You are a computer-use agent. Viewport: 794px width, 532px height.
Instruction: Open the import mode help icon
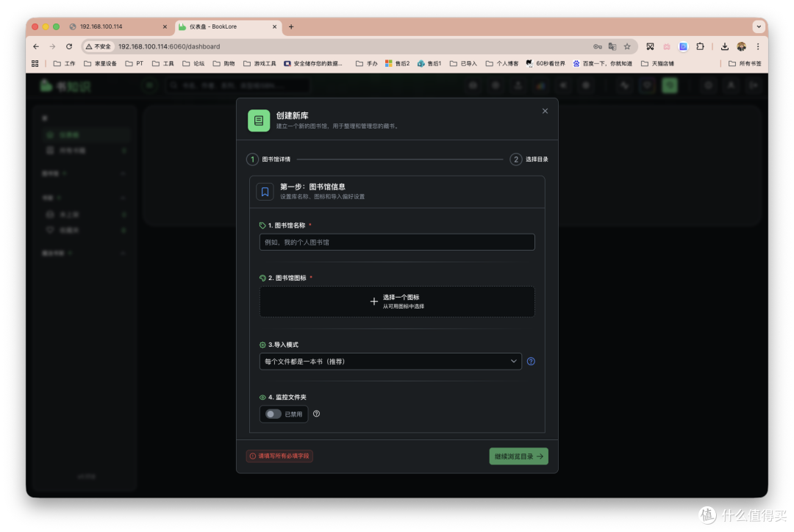(531, 362)
